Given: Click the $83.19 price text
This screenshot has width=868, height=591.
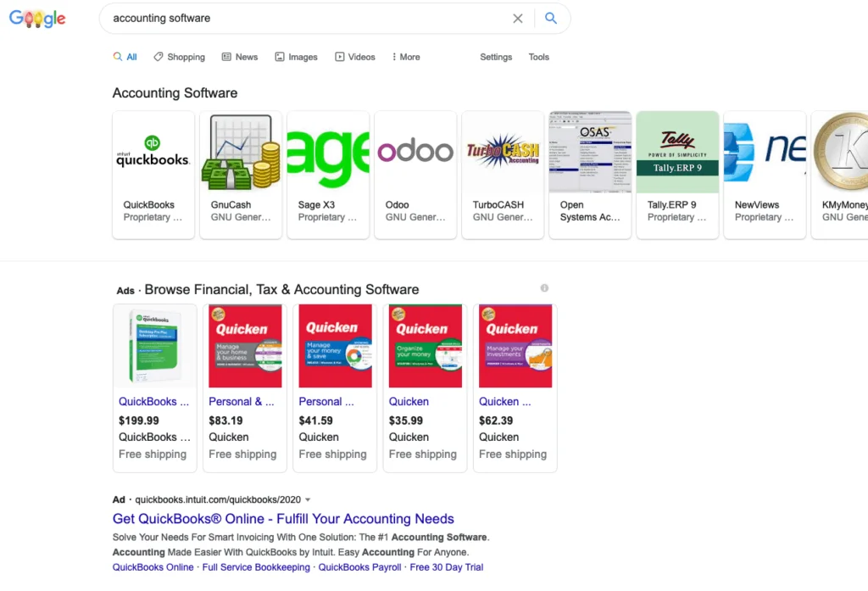Looking at the screenshot, I should pos(225,421).
